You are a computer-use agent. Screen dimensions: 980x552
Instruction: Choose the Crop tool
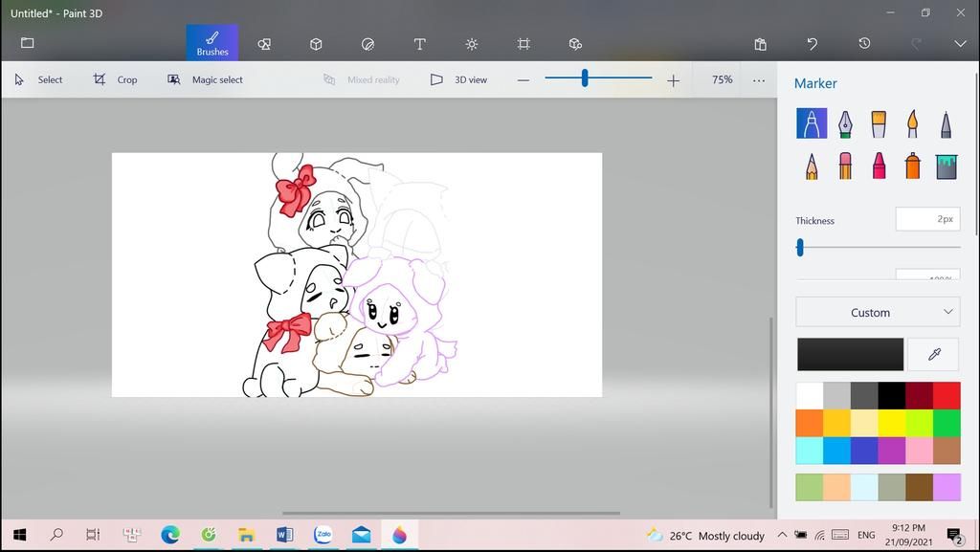pyautogui.click(x=115, y=80)
